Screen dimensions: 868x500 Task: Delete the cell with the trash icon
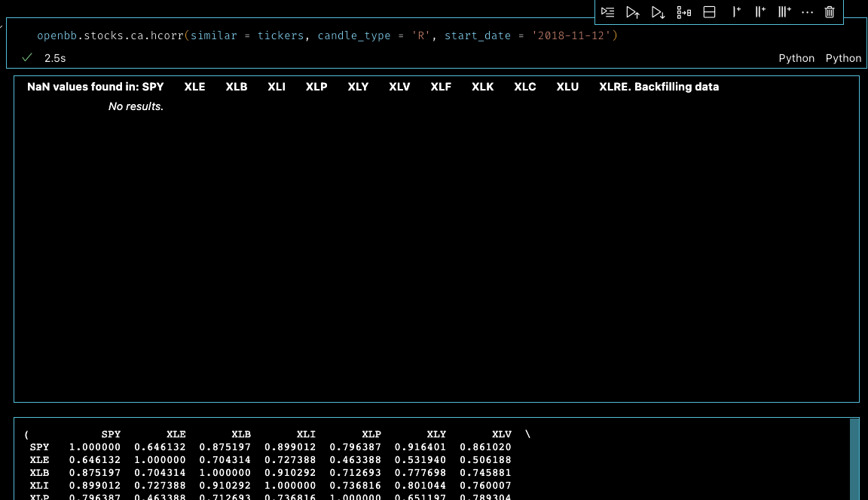point(829,12)
